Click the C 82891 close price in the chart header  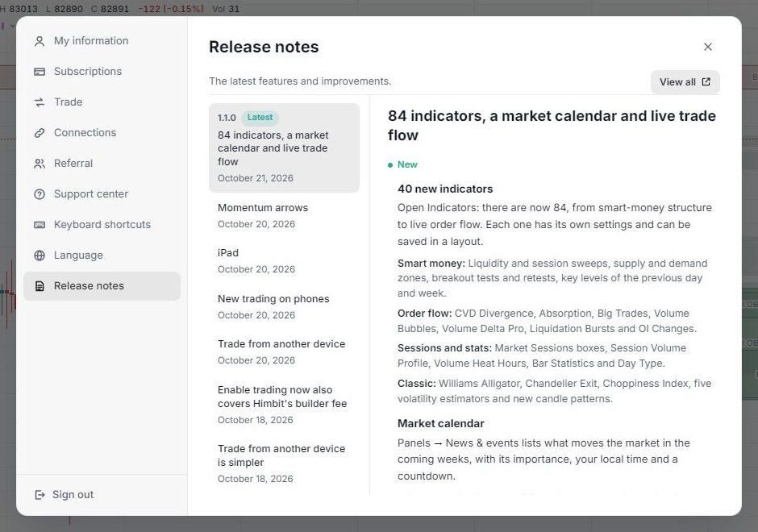[x=110, y=9]
